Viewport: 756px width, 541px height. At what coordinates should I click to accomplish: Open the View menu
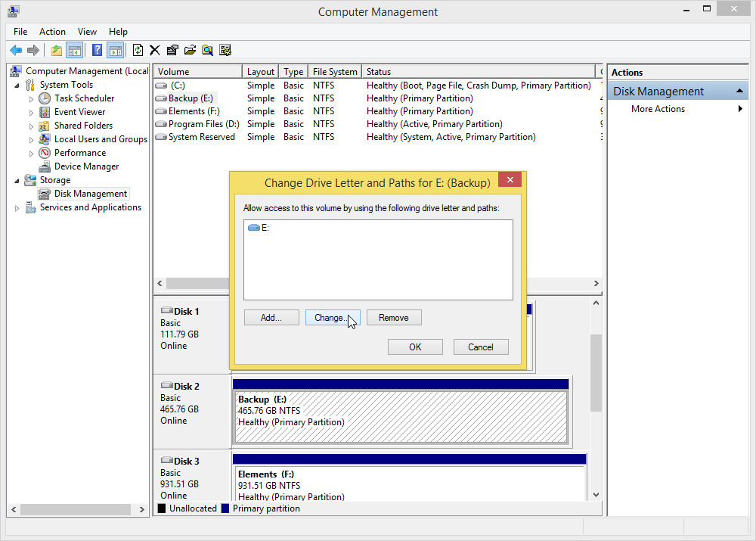pos(87,32)
